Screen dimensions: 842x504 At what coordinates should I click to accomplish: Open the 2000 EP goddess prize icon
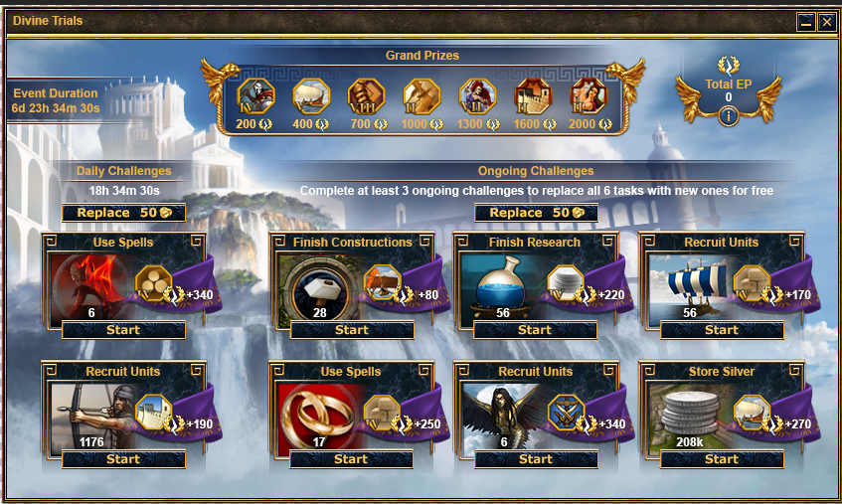click(x=589, y=96)
